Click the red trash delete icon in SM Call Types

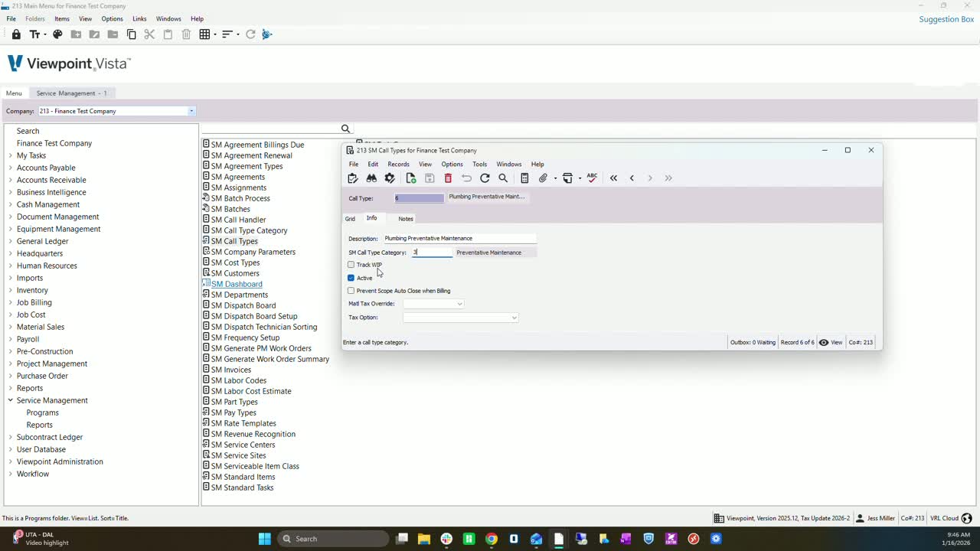click(448, 178)
